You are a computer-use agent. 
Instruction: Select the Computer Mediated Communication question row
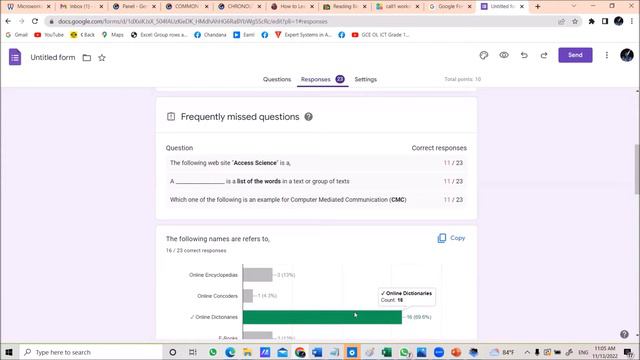pyautogui.click(x=316, y=200)
